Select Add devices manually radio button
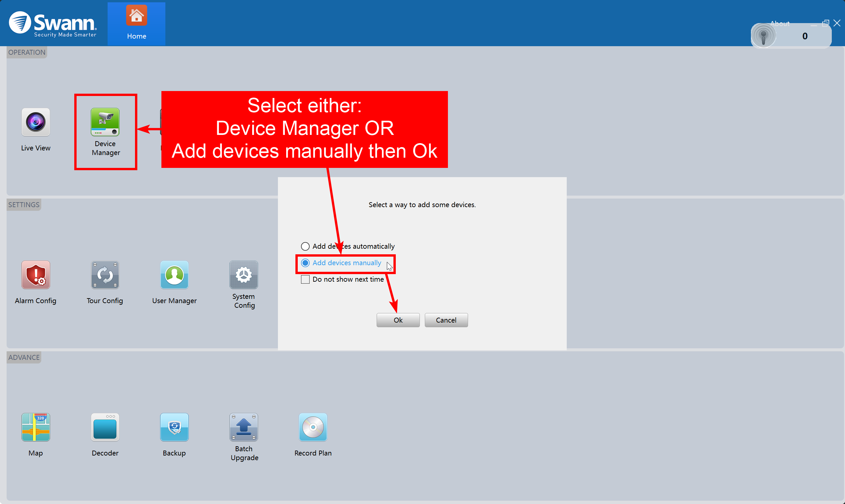The image size is (845, 504). (x=305, y=263)
